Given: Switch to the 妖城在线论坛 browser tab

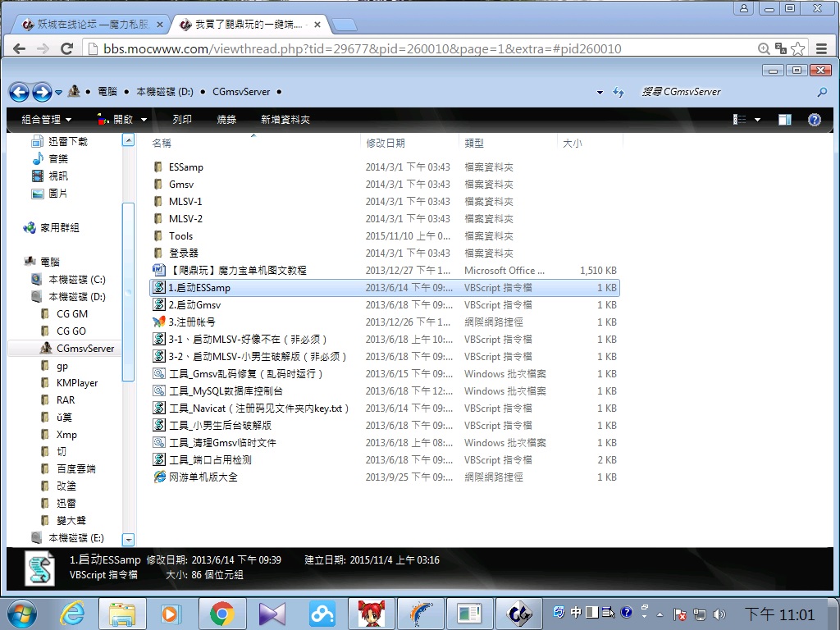Looking at the screenshot, I should coord(84,25).
